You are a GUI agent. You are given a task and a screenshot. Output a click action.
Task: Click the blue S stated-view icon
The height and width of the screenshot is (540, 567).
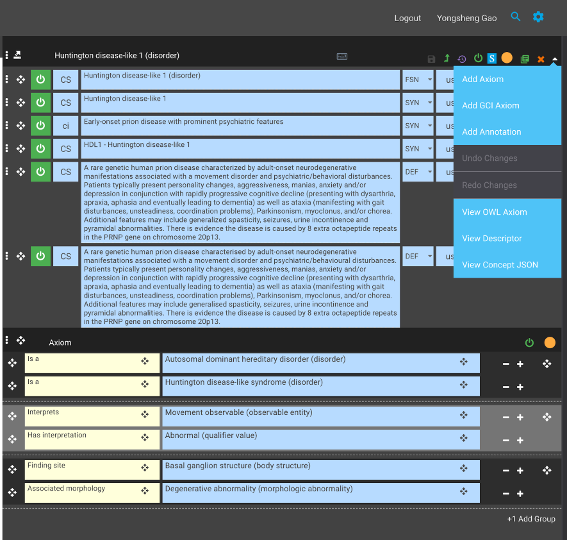point(492,58)
